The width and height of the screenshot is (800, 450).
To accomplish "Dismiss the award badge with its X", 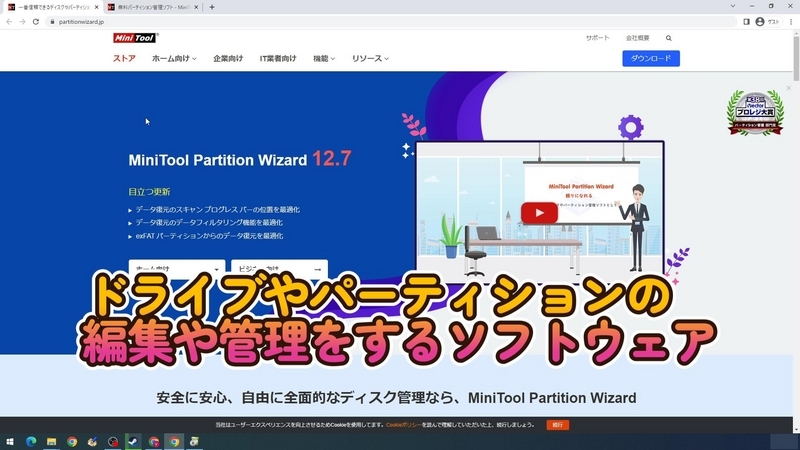I will (789, 88).
